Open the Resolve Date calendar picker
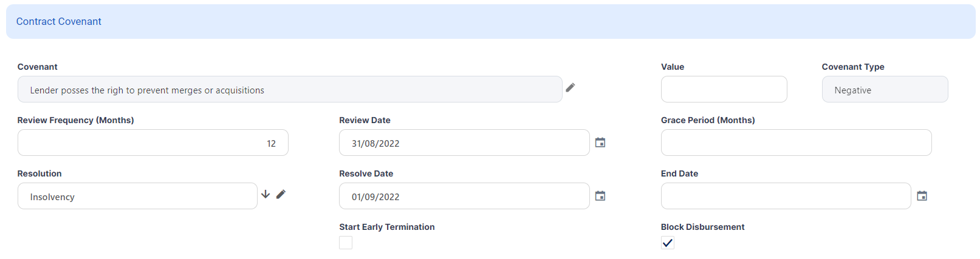The height and width of the screenshot is (259, 980). [x=600, y=196]
